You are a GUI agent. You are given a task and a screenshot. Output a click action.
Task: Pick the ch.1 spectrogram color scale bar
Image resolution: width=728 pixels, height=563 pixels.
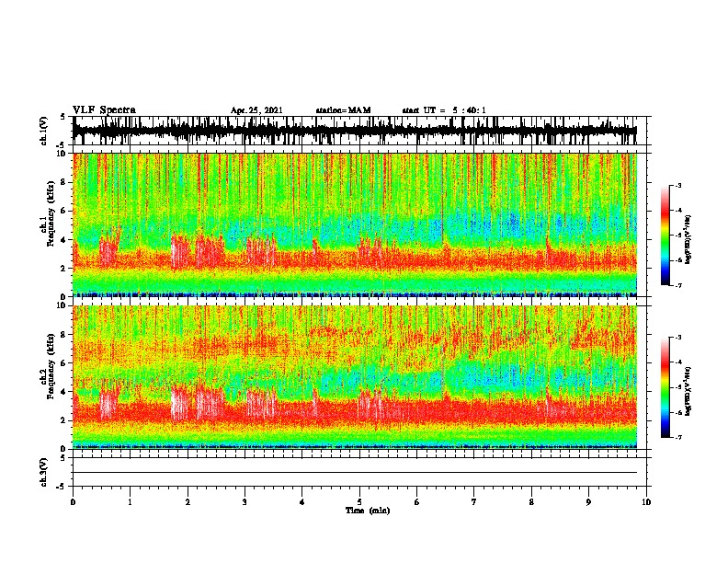pyautogui.click(x=665, y=236)
